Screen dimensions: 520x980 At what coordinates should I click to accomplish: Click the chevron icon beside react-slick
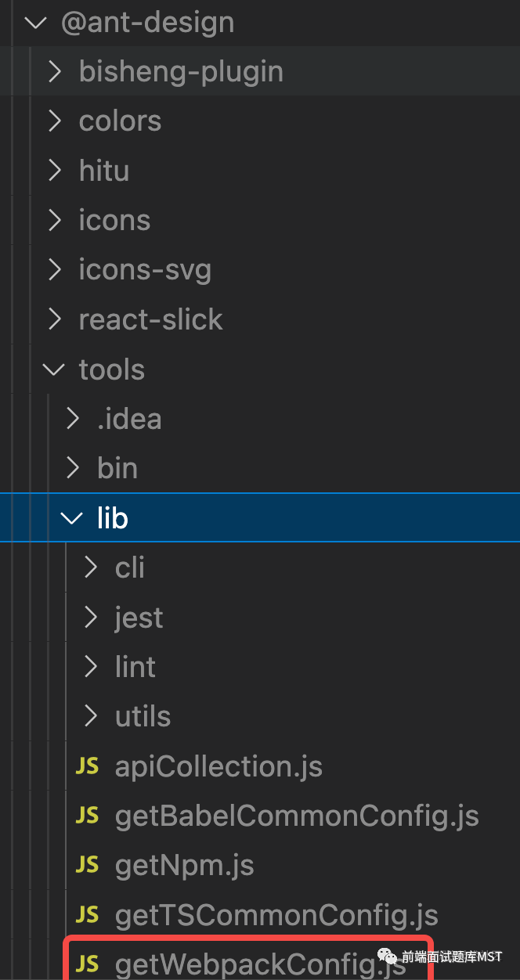pos(53,319)
